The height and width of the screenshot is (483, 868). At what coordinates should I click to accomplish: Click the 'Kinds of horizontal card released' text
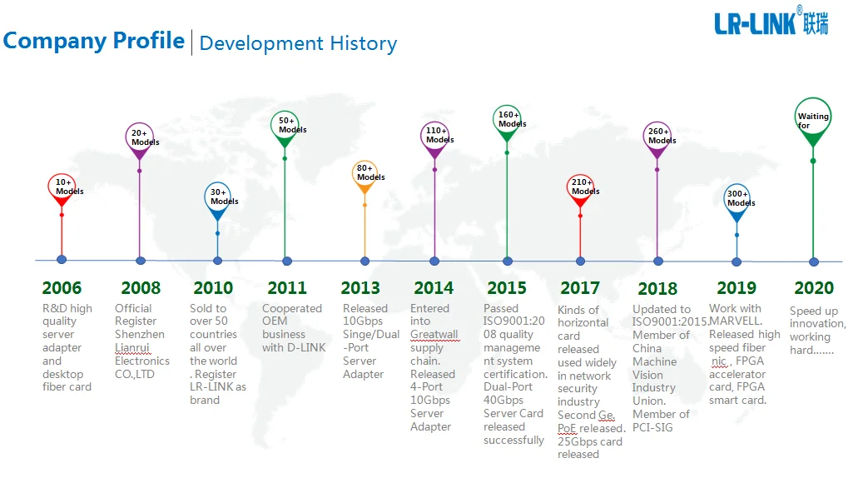click(591, 381)
